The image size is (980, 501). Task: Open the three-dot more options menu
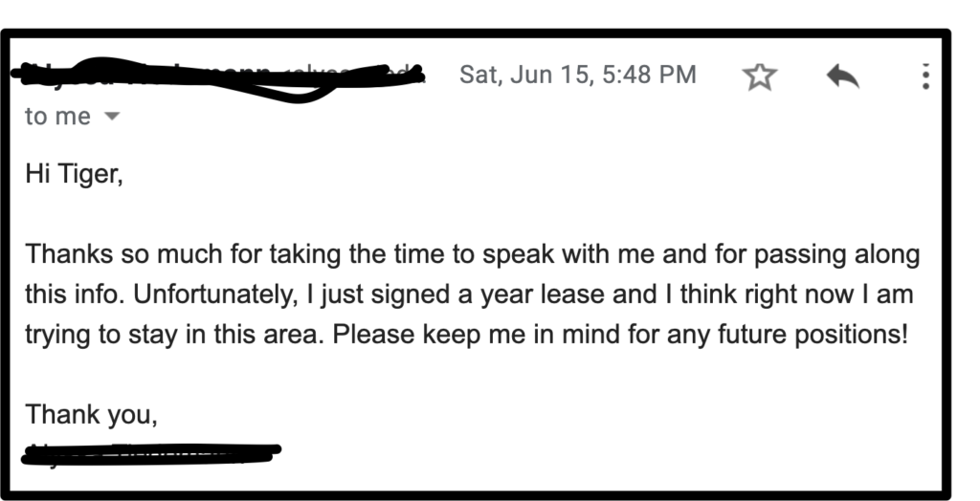925,76
